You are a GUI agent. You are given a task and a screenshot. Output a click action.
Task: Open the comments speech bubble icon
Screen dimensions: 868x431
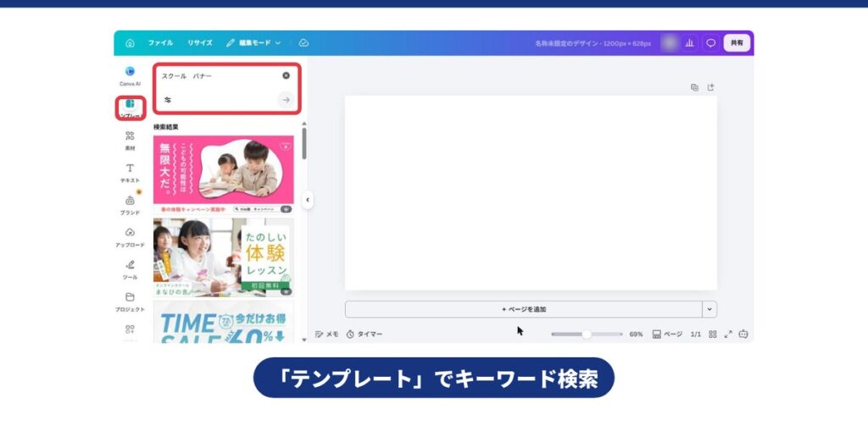(711, 43)
